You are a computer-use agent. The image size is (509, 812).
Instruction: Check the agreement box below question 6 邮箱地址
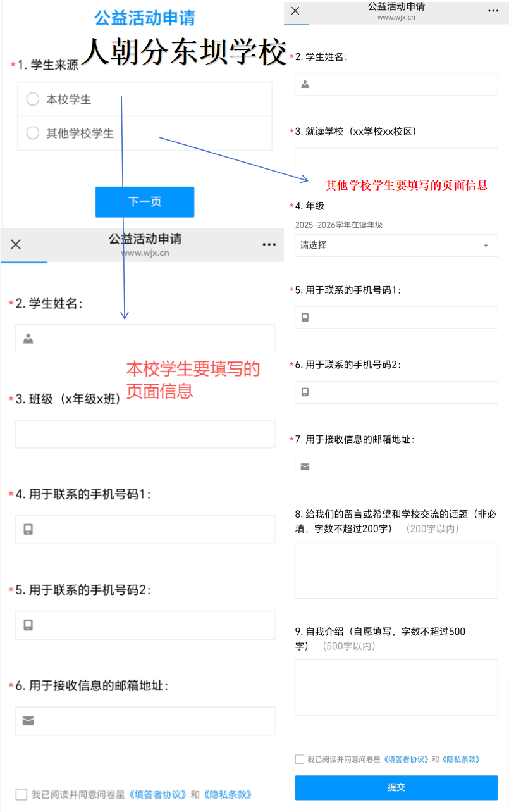tap(21, 794)
